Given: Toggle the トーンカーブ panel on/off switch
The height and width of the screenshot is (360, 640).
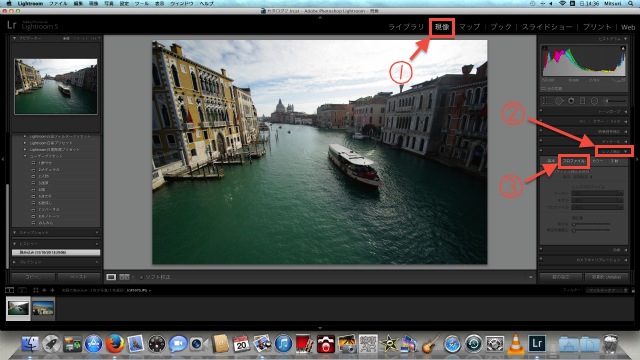Looking at the screenshot, I should point(541,111).
